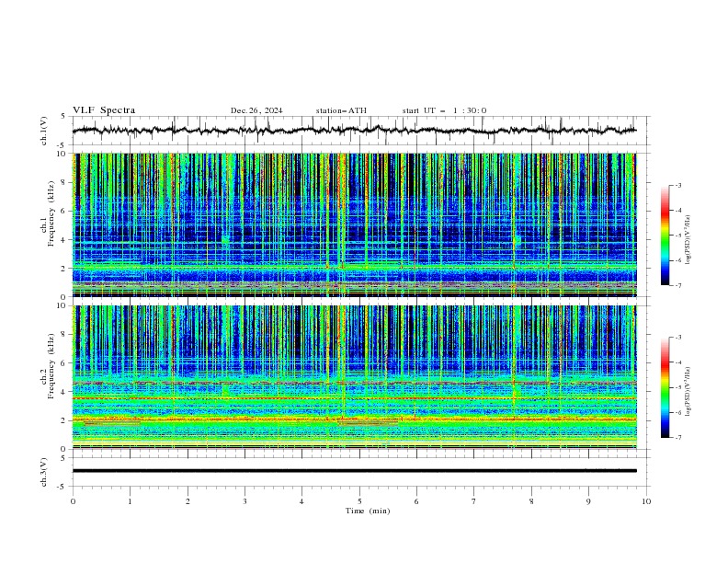
Task: Click time axis tick label "7"
Action: coord(473,501)
